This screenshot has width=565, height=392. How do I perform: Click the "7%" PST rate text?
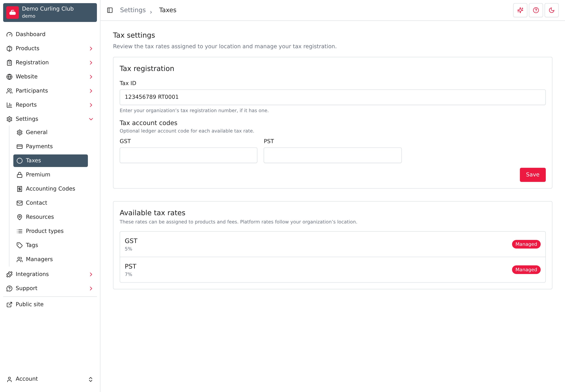[x=128, y=274]
